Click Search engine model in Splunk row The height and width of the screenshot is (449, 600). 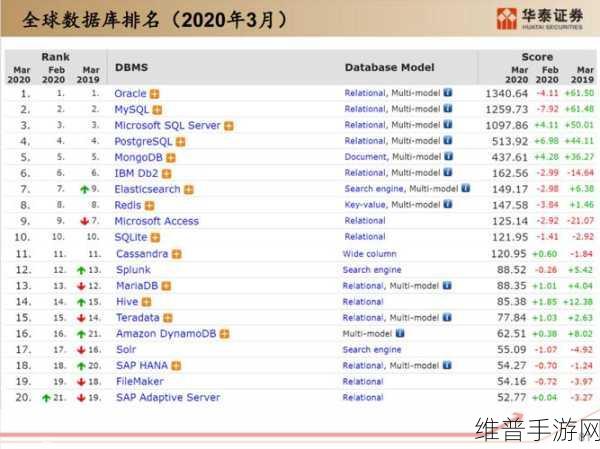(372, 270)
